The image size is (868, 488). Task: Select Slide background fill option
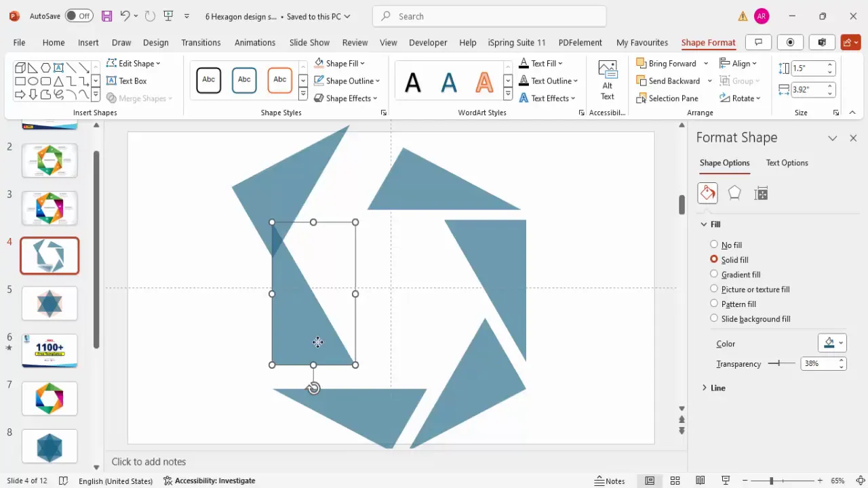click(x=750, y=319)
